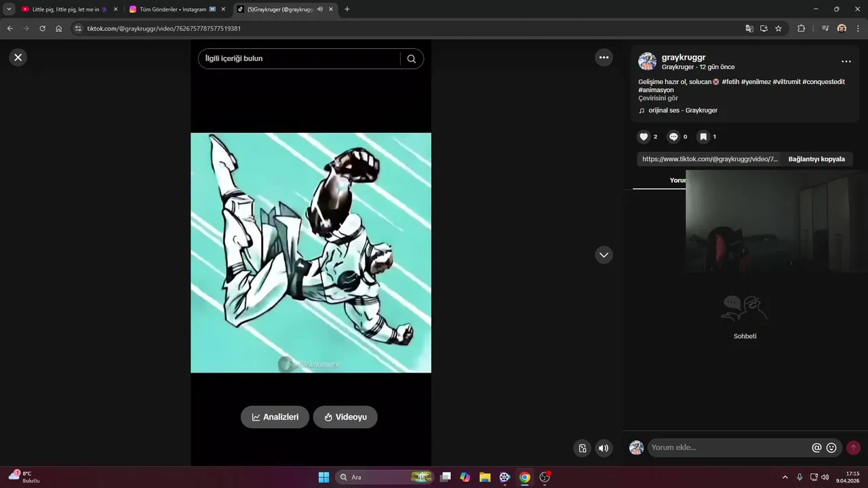The image size is (868, 488).
Task: Bookmark this page with star icon
Action: tap(778, 28)
